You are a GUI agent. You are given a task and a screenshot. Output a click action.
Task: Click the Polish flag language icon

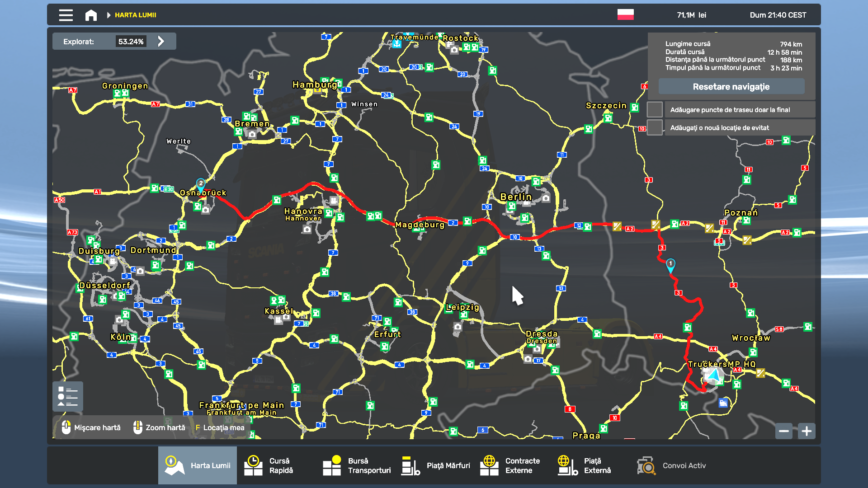click(625, 14)
